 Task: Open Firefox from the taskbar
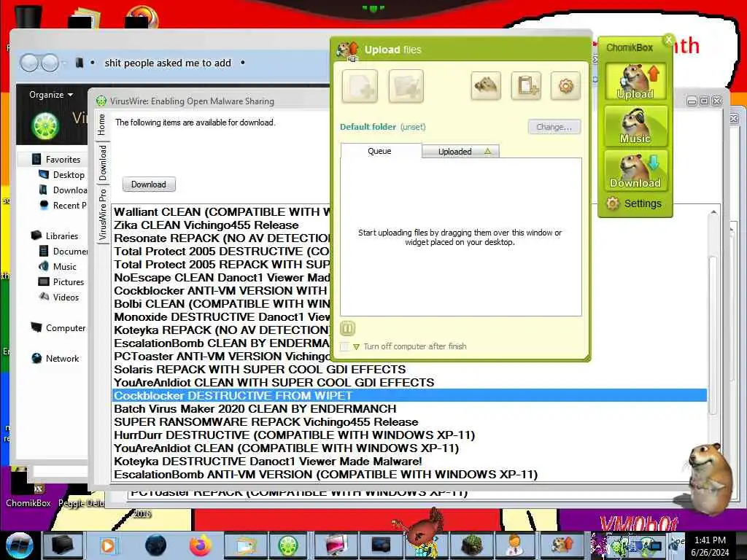(x=200, y=545)
